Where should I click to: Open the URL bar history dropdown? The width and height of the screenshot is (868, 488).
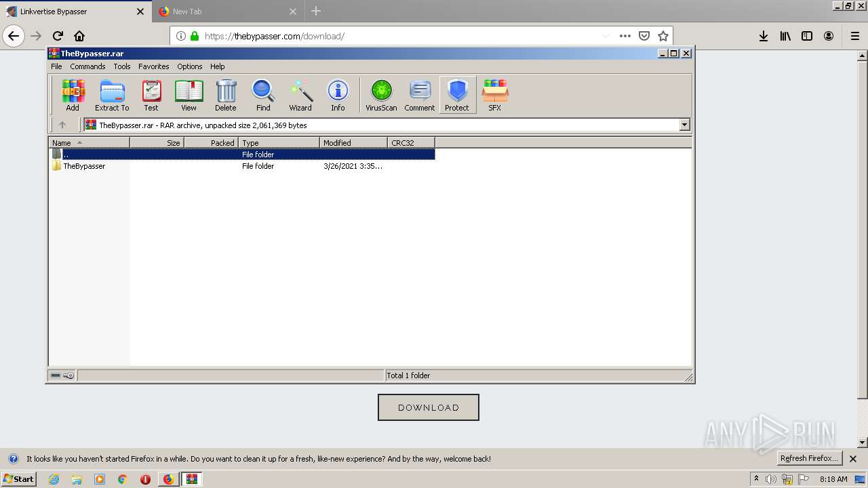click(x=606, y=36)
